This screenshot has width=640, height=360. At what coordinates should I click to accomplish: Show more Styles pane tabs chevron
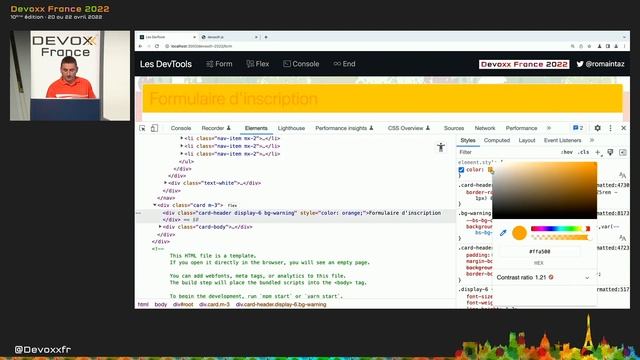point(592,140)
